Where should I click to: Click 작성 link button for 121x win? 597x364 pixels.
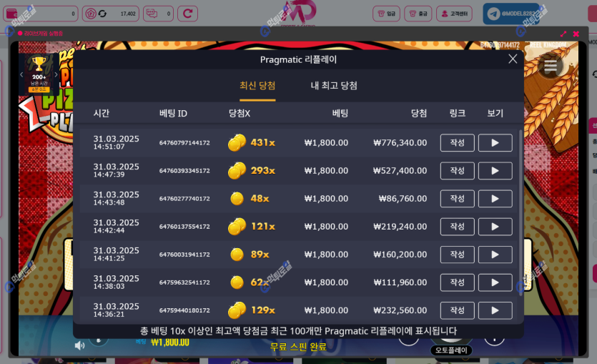(x=458, y=227)
